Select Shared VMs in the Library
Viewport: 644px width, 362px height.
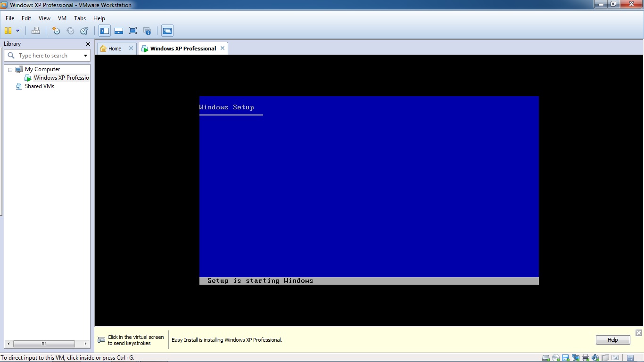point(40,86)
